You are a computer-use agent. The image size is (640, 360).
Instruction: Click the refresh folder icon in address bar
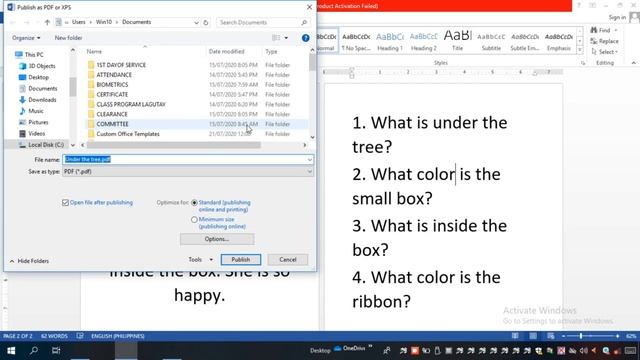click(x=206, y=22)
